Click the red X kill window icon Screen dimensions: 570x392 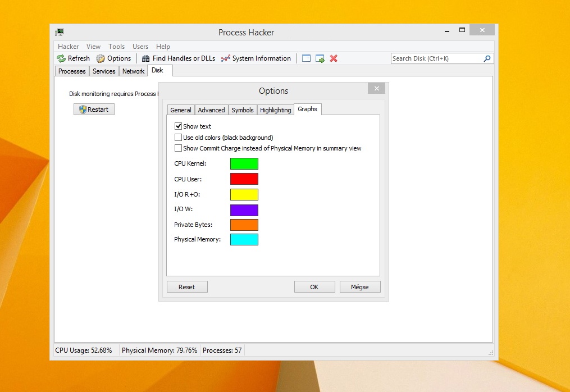pos(334,58)
